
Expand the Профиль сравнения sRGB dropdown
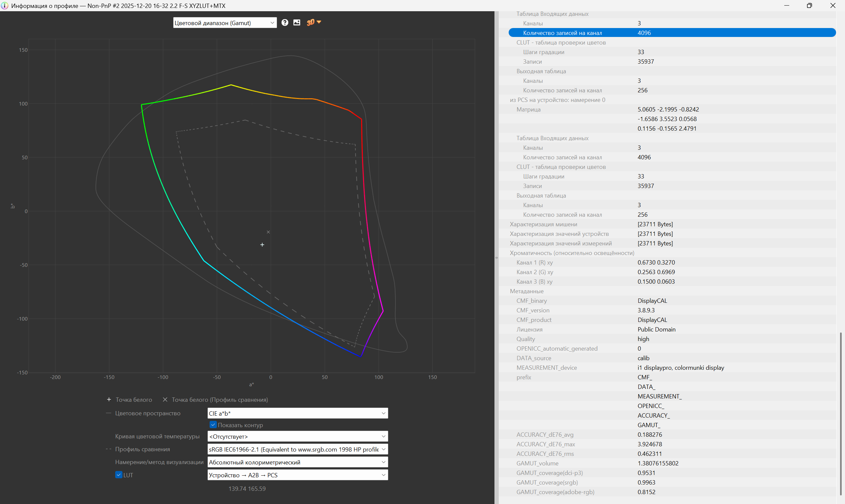point(297,449)
